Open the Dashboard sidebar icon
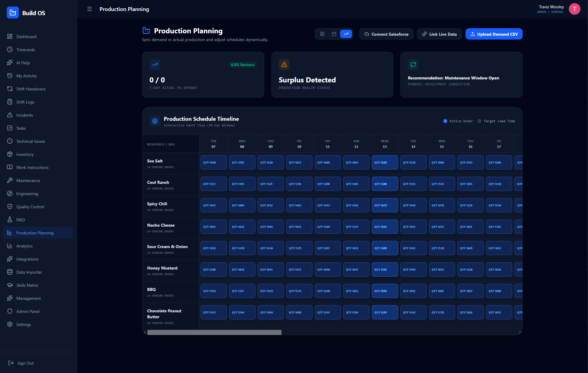This screenshot has height=373, width=588. point(10,36)
